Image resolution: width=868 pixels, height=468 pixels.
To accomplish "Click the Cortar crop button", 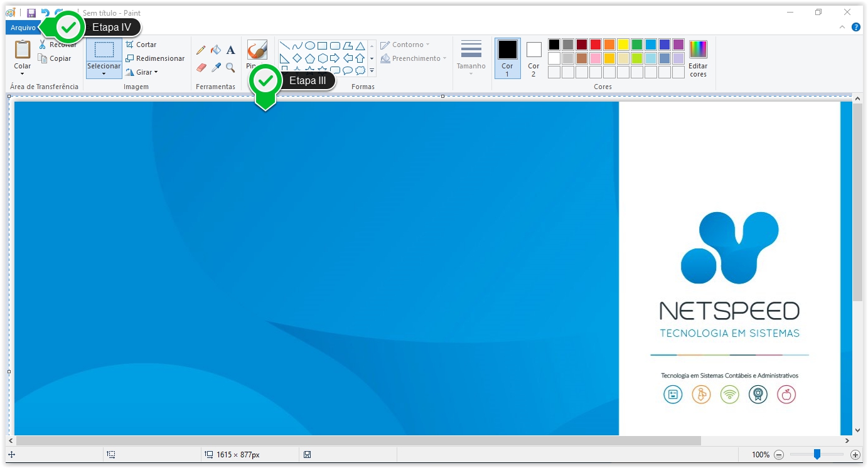I will (141, 45).
